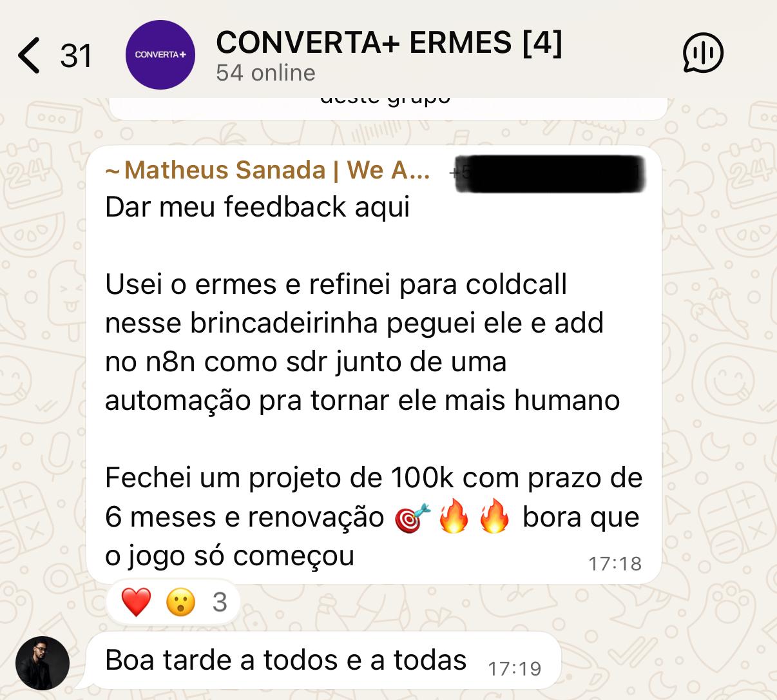
Task: Tap the blacked-out phone number
Action: click(x=548, y=173)
